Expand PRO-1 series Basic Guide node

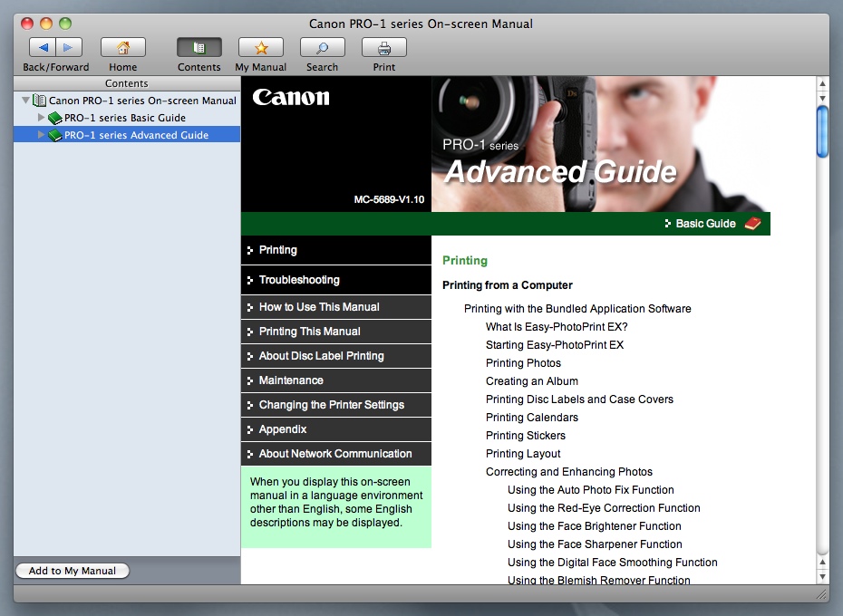coord(41,118)
